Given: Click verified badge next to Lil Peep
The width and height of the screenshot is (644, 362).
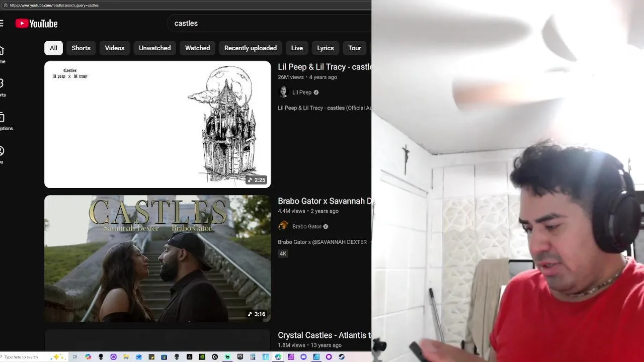Looking at the screenshot, I should coord(316,93).
